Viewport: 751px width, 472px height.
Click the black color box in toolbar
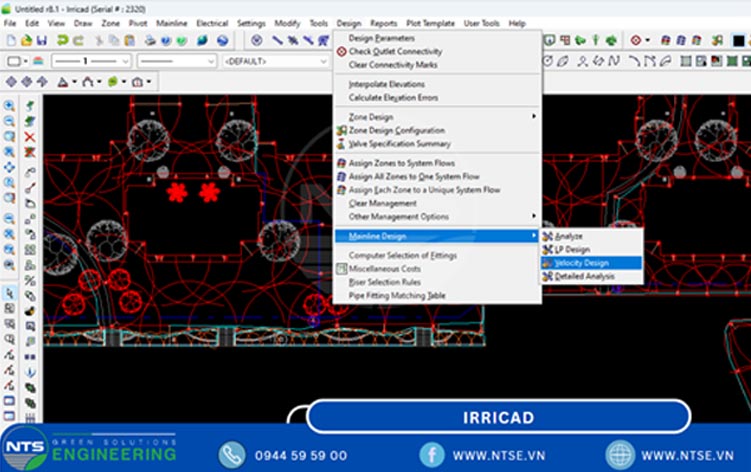pyautogui.click(x=13, y=61)
